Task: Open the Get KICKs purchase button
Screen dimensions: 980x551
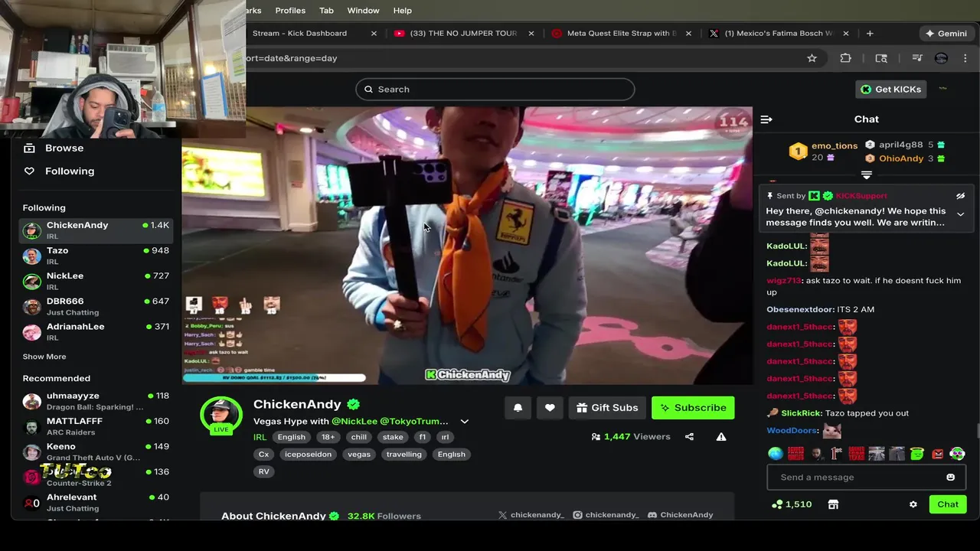Action: tap(890, 90)
